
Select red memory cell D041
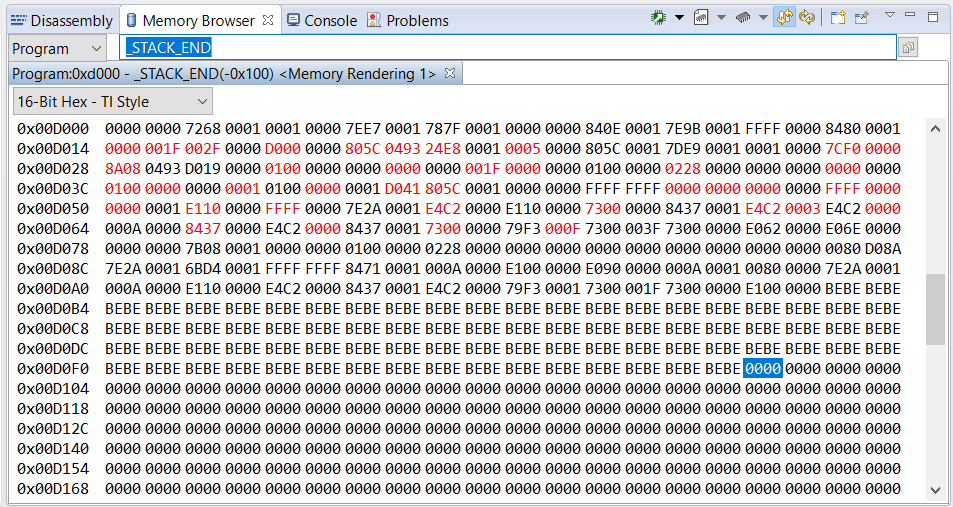coord(403,189)
